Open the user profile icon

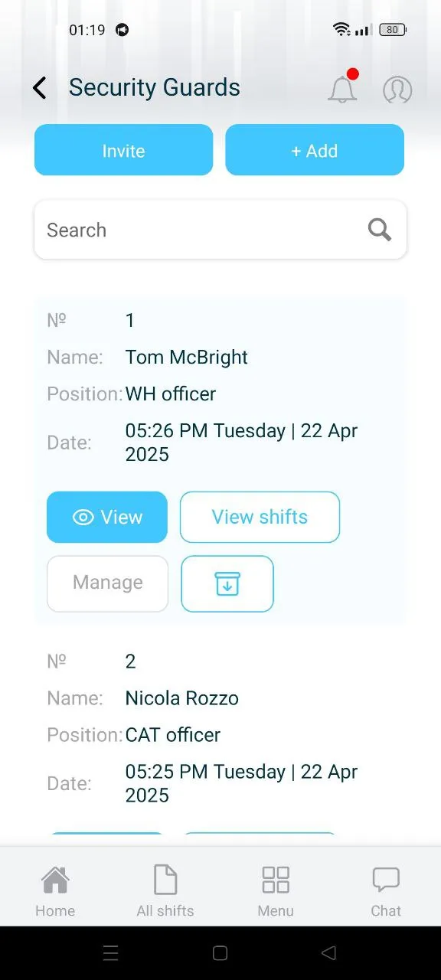(397, 90)
